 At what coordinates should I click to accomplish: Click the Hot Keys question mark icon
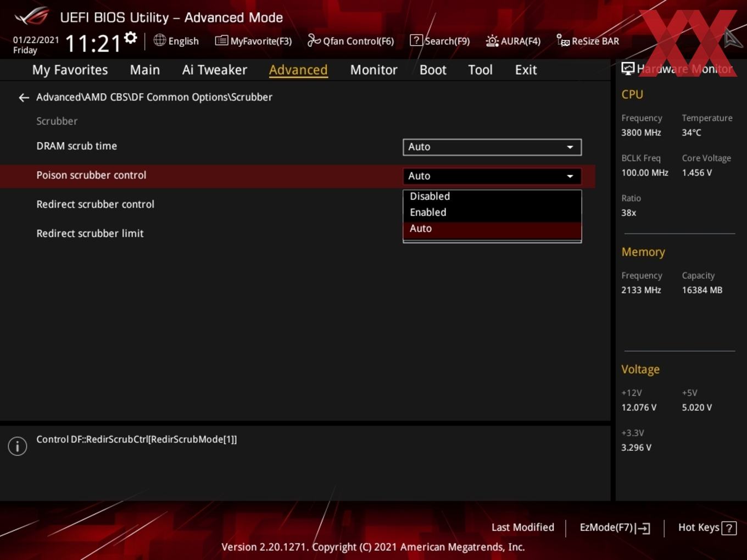pyautogui.click(x=729, y=528)
